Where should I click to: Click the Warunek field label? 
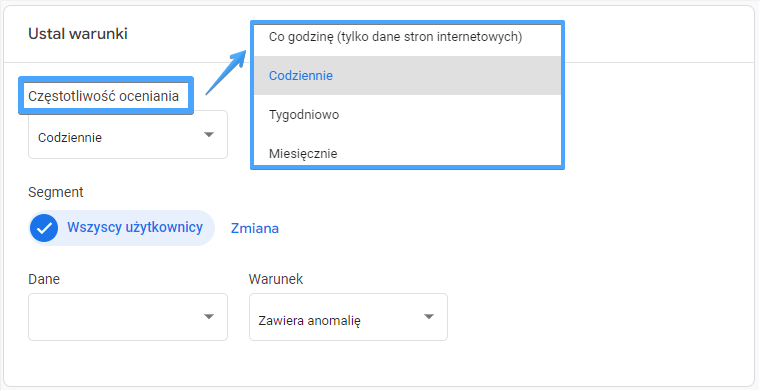point(276,279)
